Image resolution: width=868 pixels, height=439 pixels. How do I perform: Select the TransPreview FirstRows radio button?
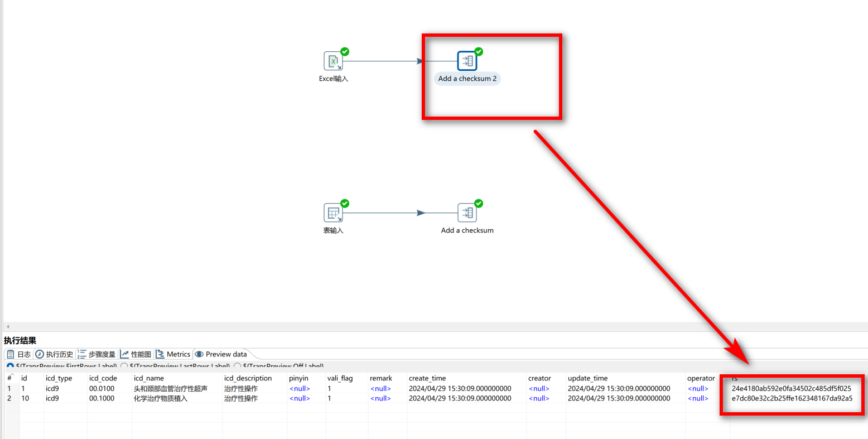point(11,366)
